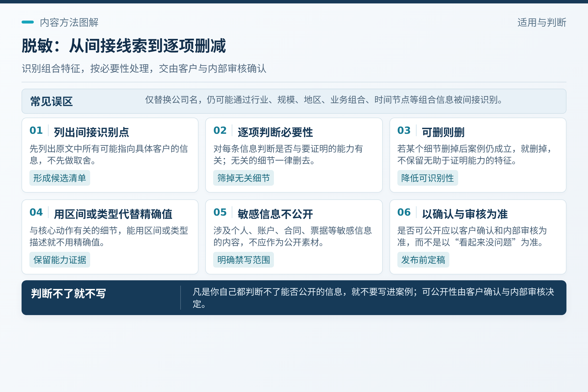Click the card title 敏感信息不公开
This screenshot has height=392, width=588.
pos(275,214)
